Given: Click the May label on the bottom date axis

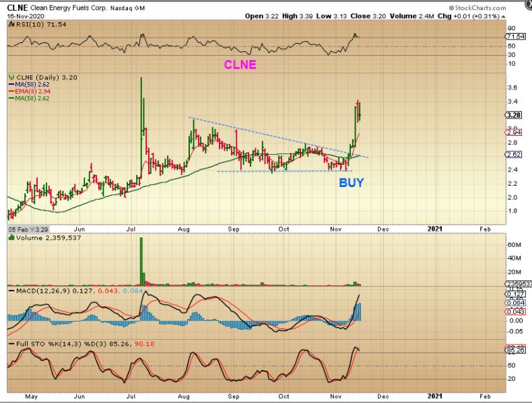Looking at the screenshot, I should tap(32, 396).
